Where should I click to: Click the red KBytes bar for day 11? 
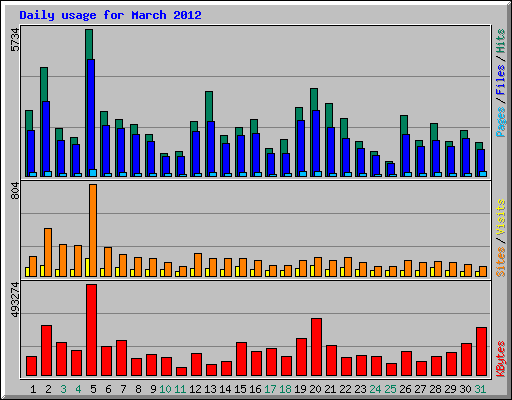(182, 372)
